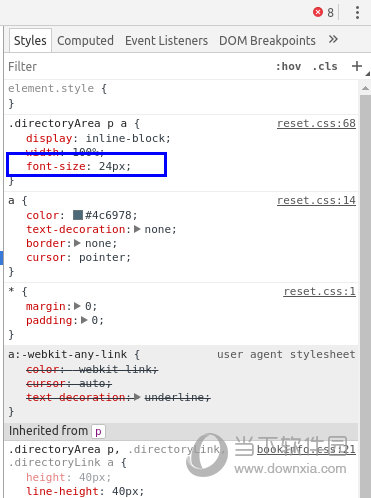Edit the inline-block value
The width and height of the screenshot is (371, 498).
(126, 138)
